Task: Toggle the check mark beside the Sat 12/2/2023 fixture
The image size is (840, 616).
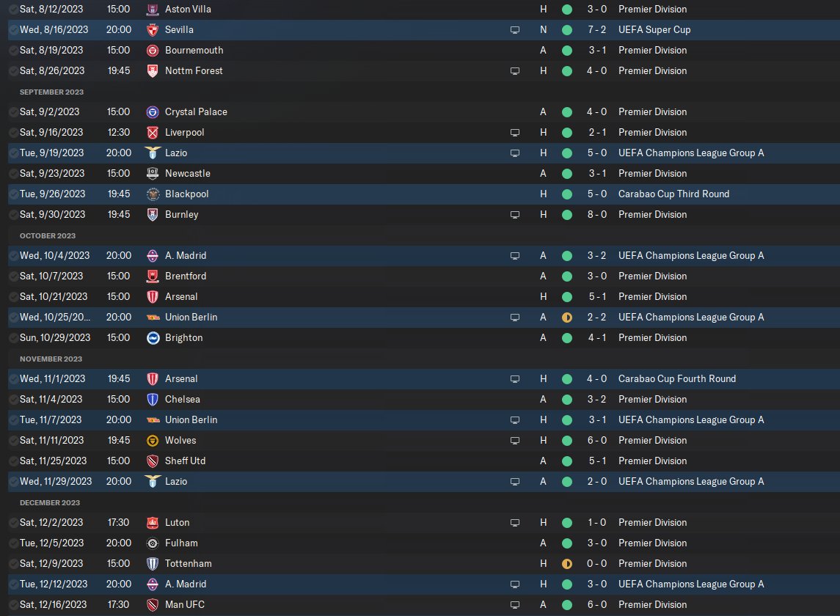Action: [13, 522]
